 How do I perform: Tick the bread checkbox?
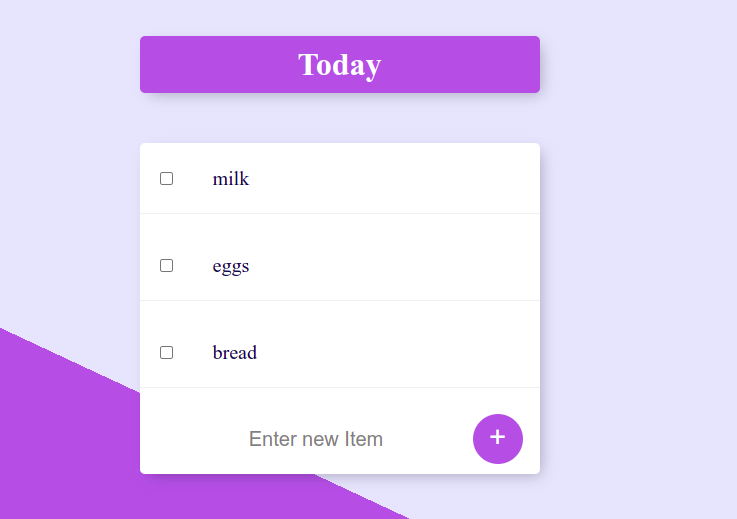(x=166, y=353)
